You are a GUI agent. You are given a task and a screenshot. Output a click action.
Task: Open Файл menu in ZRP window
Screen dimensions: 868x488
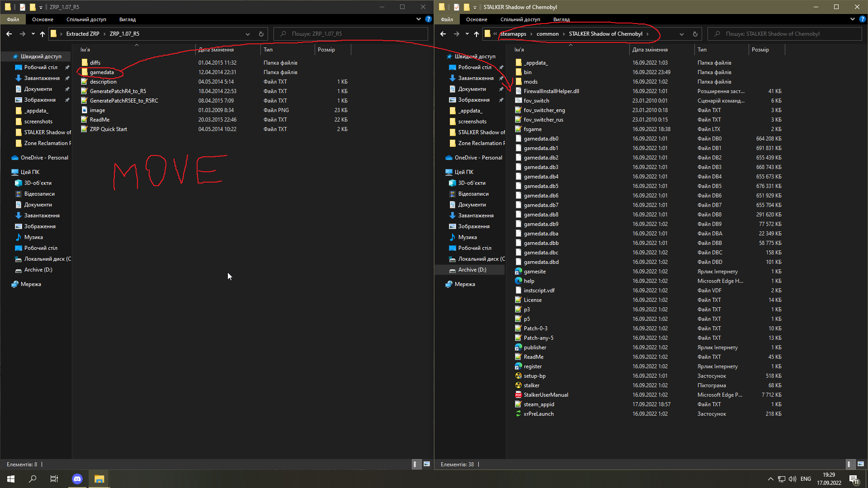(13, 19)
